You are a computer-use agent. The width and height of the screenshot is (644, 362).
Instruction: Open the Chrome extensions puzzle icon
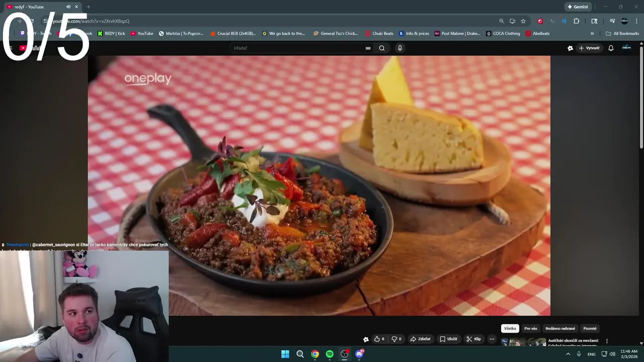point(577,21)
